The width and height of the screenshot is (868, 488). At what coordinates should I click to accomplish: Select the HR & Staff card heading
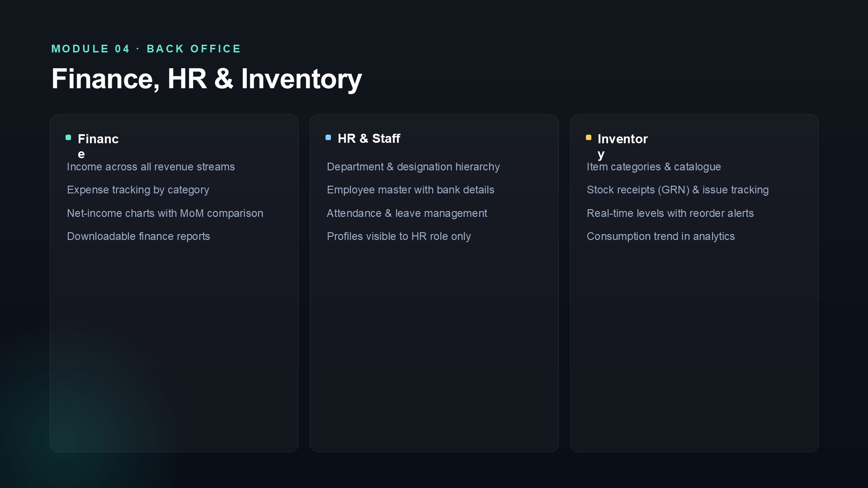pyautogui.click(x=369, y=138)
